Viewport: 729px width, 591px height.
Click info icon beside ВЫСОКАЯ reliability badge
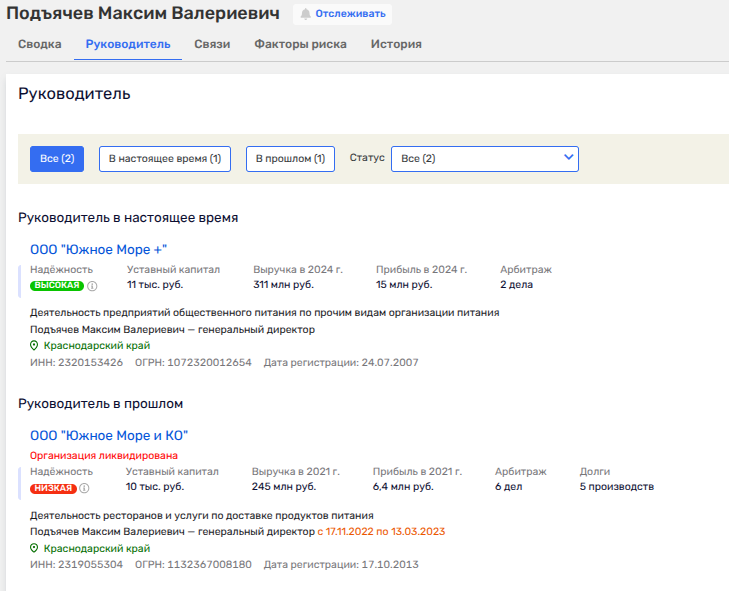[92, 286]
